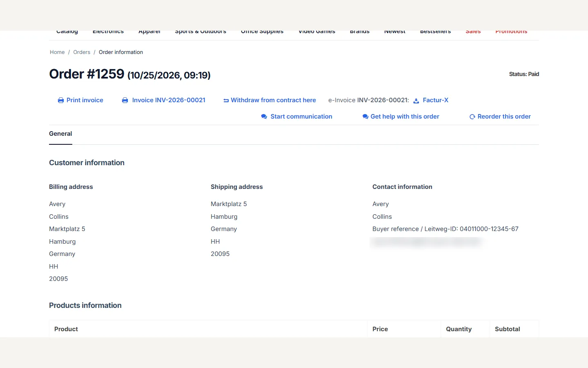Open the Bestsellers menu
This screenshot has width=588, height=368.
pos(435,31)
